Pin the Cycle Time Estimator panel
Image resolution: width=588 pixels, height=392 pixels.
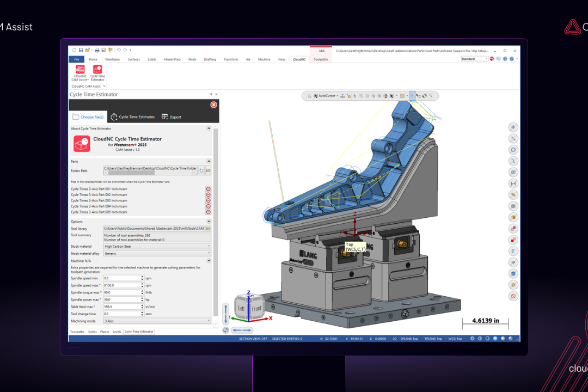(211, 95)
